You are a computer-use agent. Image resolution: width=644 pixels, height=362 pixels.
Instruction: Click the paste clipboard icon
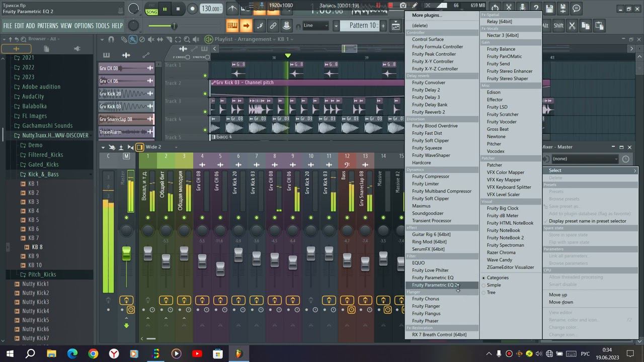(x=599, y=25)
